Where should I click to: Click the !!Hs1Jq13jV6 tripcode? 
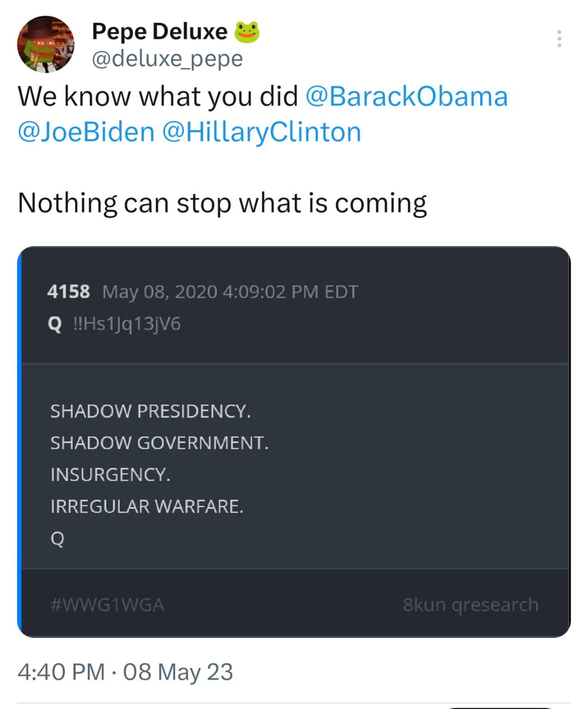click(127, 324)
